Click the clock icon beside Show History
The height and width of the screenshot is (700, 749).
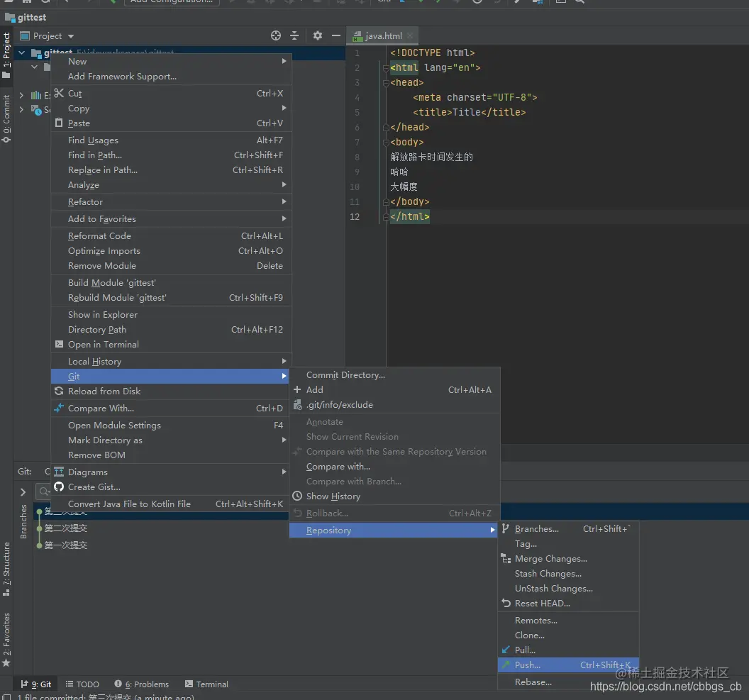(297, 496)
